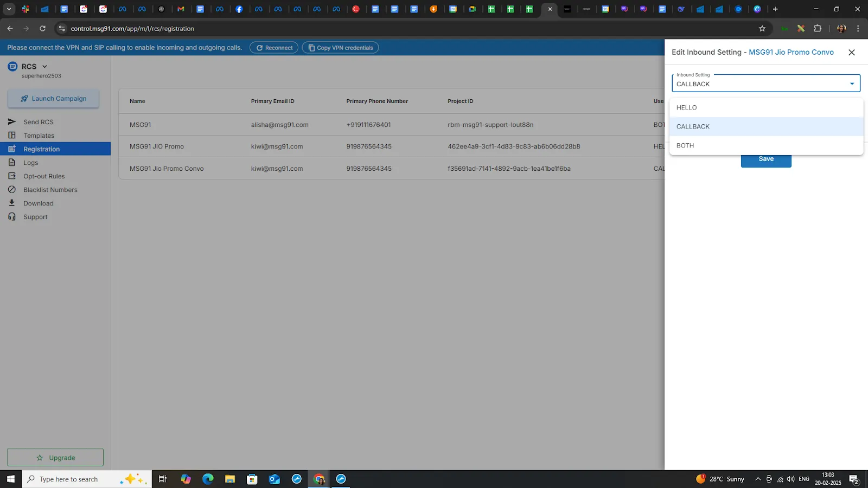The image size is (868, 488).
Task: Choose BOTH in the inbound setting list
Action: click(x=766, y=145)
